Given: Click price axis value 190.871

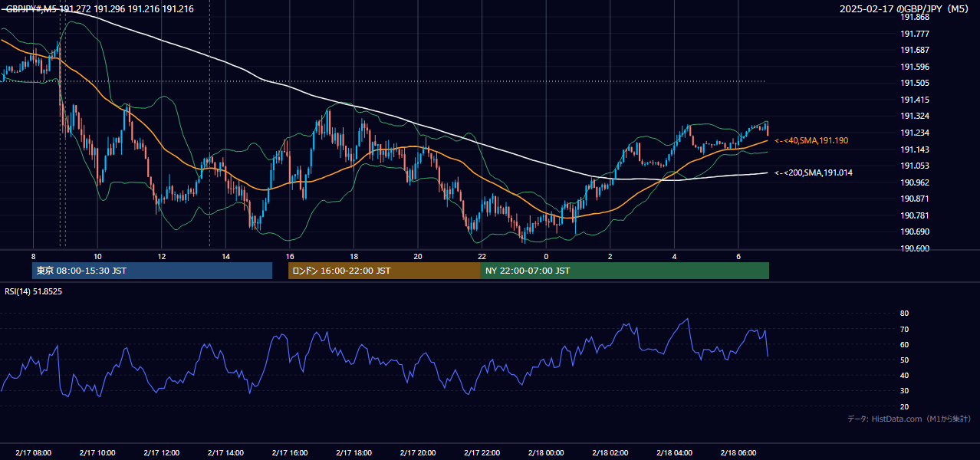Looking at the screenshot, I should tap(914, 199).
